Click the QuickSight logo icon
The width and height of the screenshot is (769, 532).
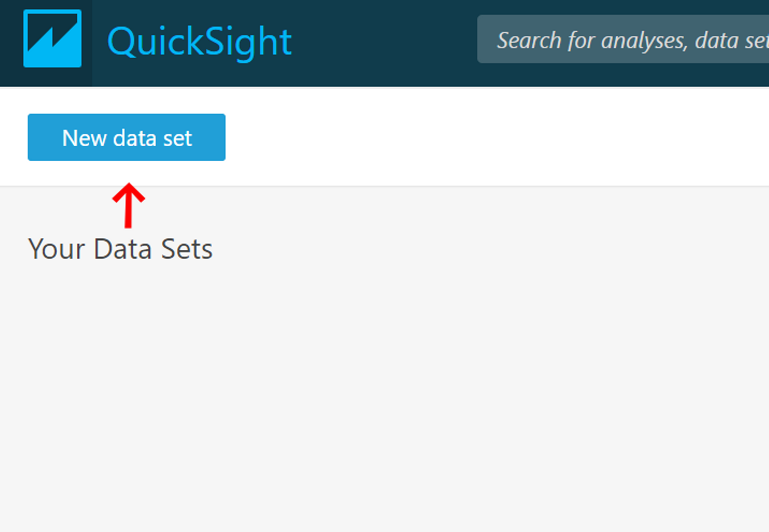click(52, 38)
